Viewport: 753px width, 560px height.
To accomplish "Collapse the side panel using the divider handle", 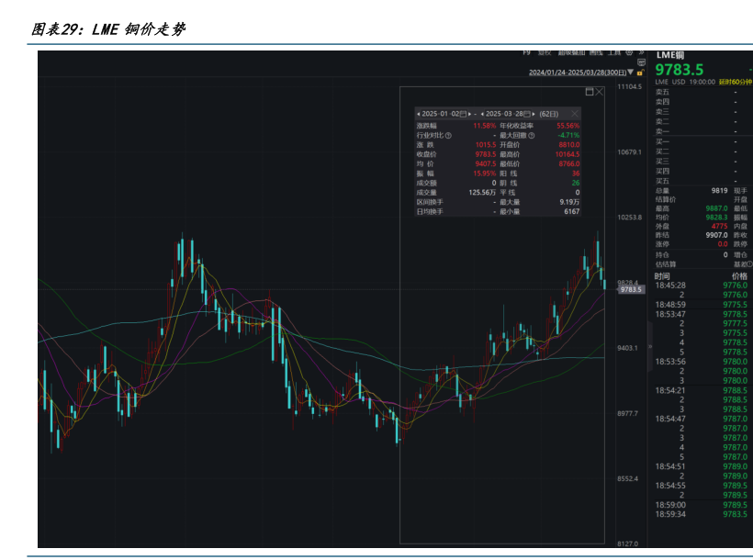I will (650, 346).
